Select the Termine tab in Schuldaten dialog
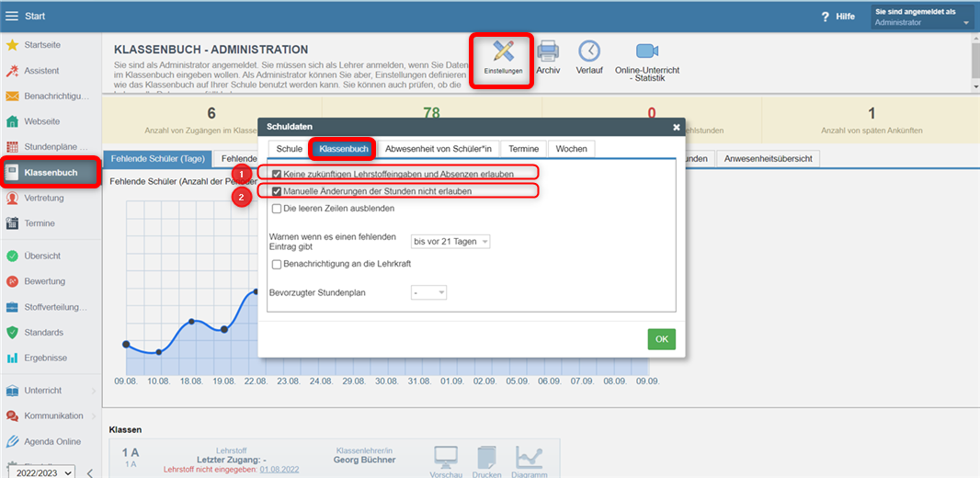The width and height of the screenshot is (980, 478). 523,149
